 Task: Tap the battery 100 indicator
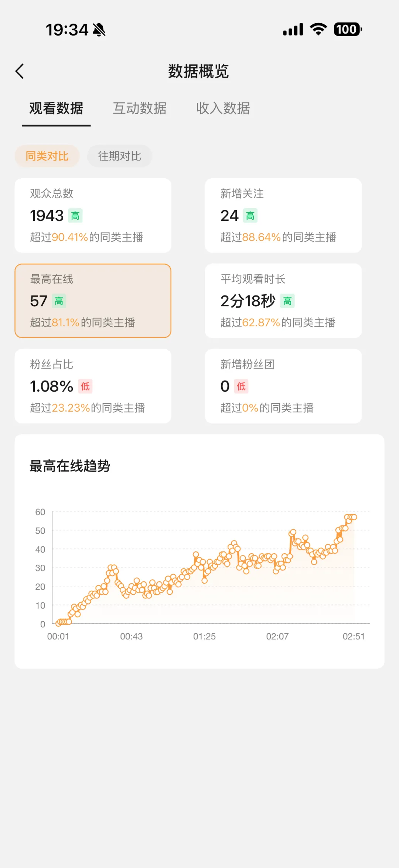pyautogui.click(x=348, y=29)
